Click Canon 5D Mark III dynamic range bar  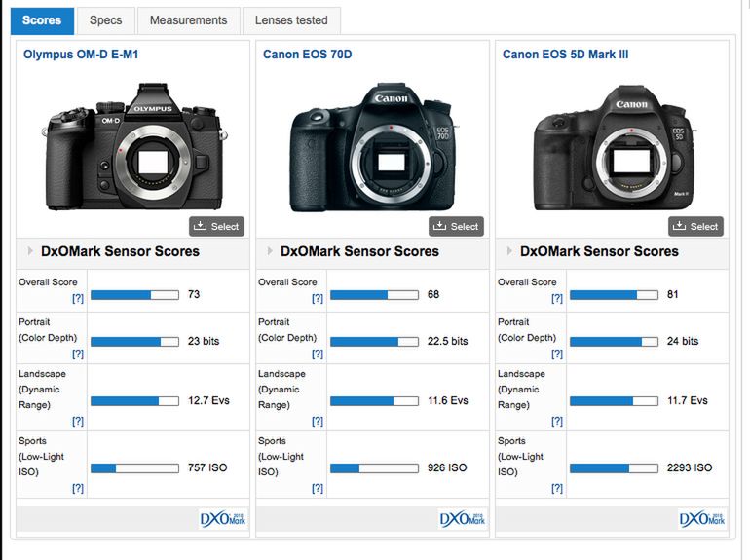click(x=615, y=401)
